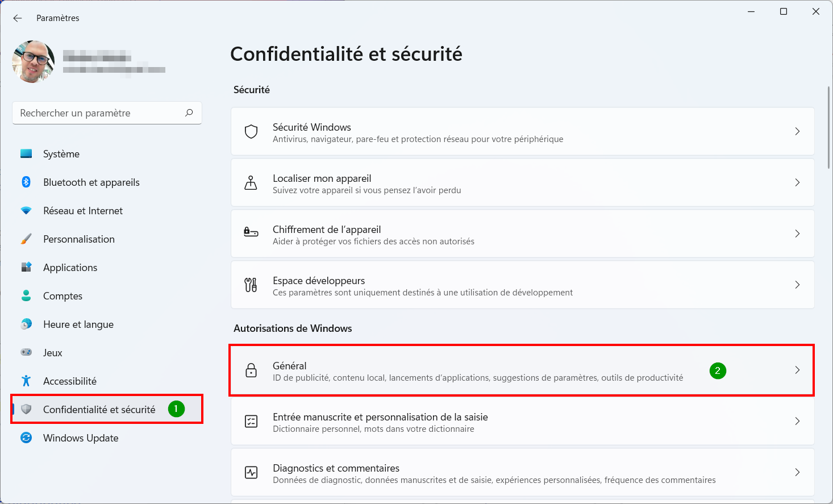
Task: Expand Espace développeurs using right chevron
Action: coord(797,285)
